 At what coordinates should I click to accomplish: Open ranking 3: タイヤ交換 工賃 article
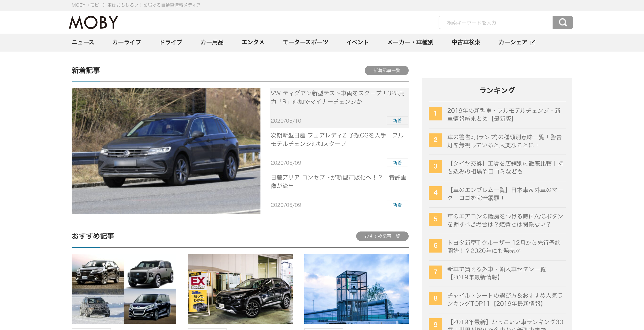click(x=505, y=167)
